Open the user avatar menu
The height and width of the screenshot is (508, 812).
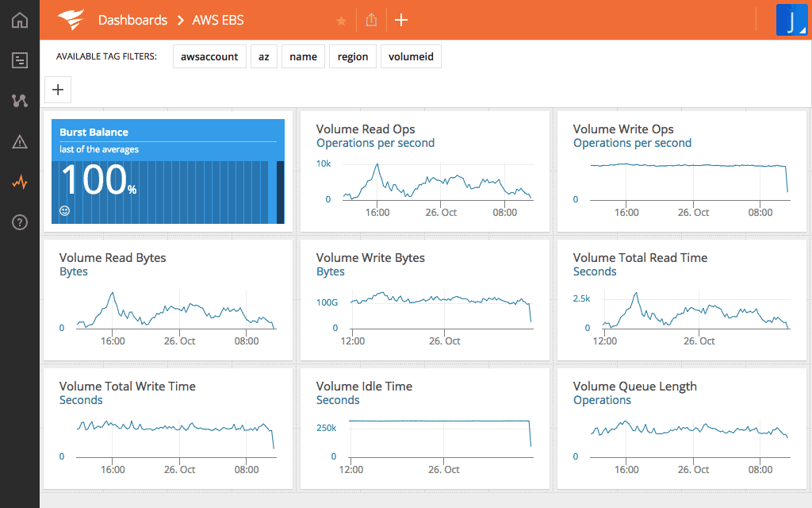pos(792,20)
